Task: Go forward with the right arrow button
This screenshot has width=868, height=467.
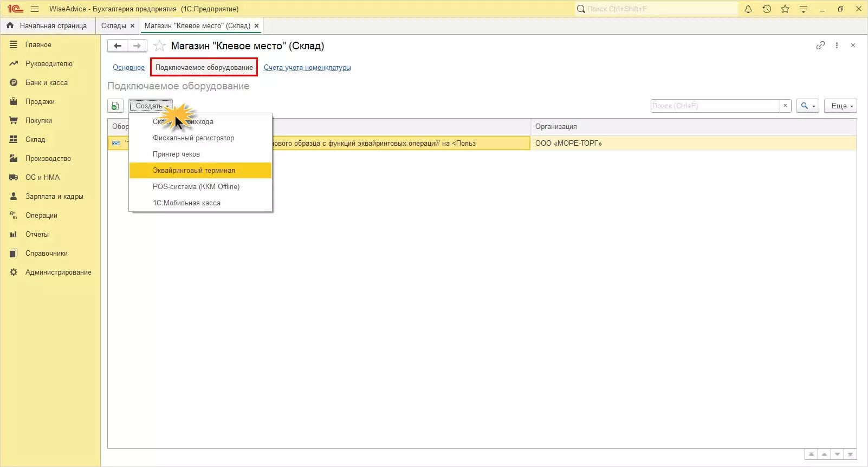Action: [137, 46]
